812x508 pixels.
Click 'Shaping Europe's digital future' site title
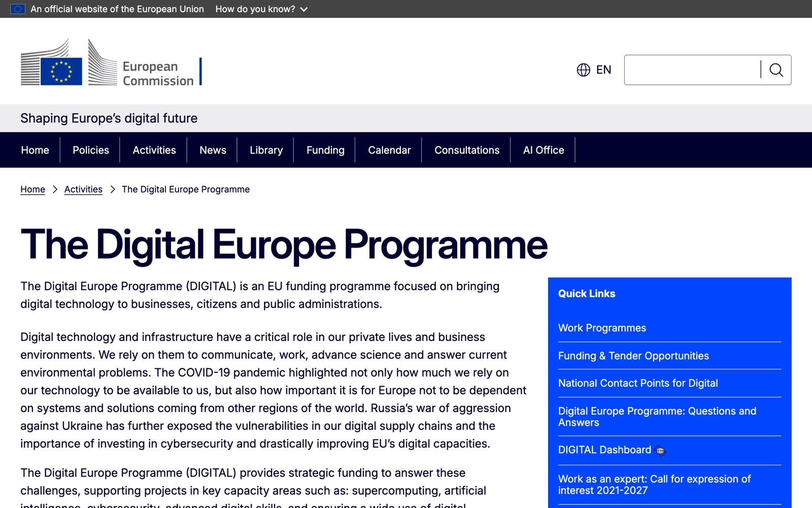point(109,118)
